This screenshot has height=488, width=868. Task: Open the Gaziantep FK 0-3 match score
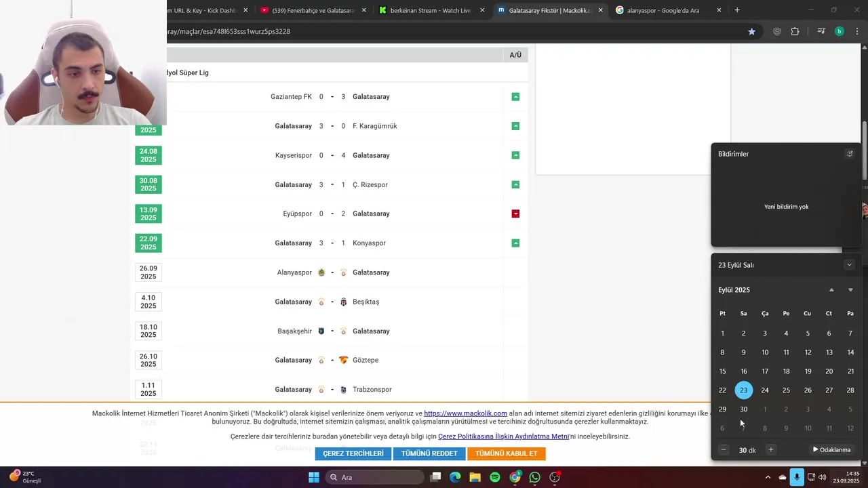point(332,97)
